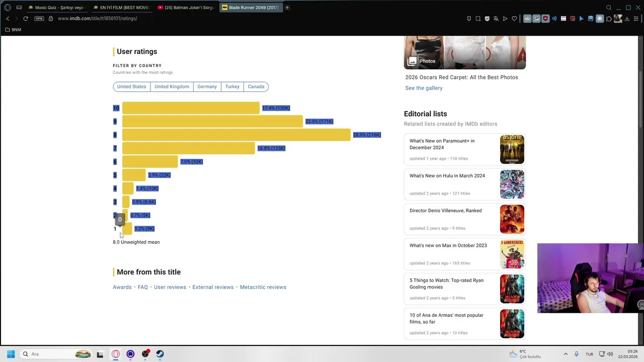Viewport: 644px width, 362px height.
Task: Take a snapshot with the capture icon
Action: 478,19
